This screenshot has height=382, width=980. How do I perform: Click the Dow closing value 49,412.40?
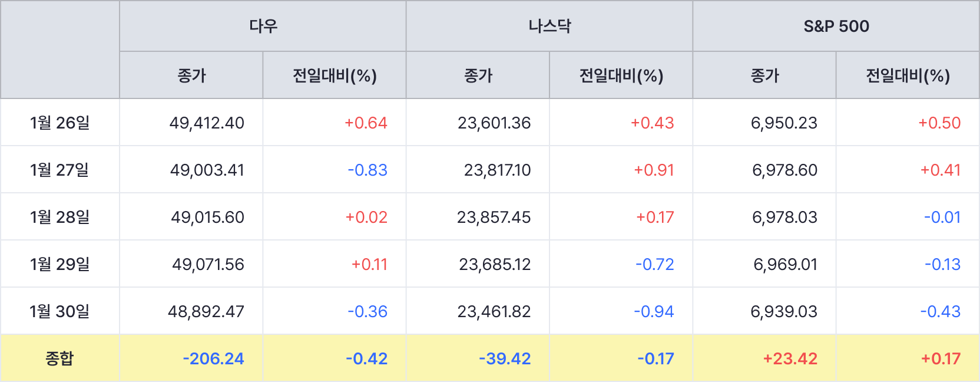pyautogui.click(x=207, y=123)
